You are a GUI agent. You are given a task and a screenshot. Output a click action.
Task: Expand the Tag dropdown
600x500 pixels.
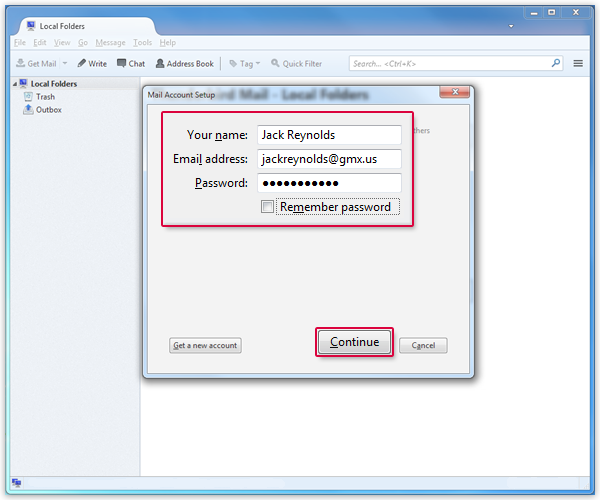(244, 63)
